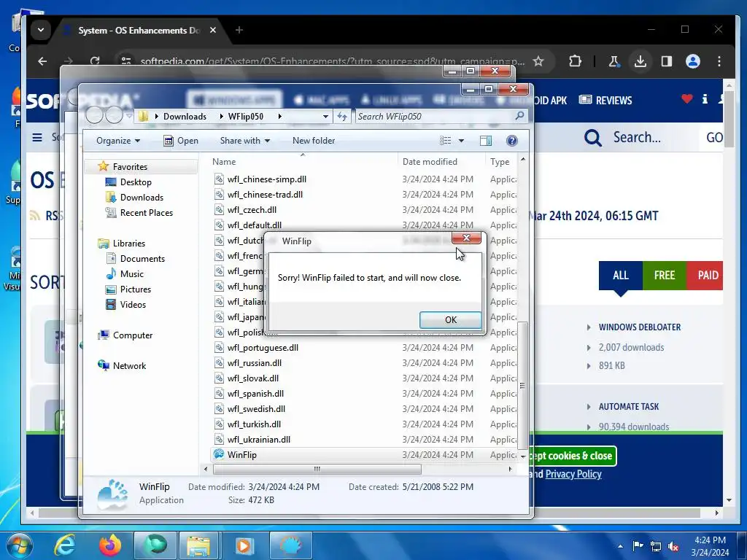Viewport: 747px width, 560px height.
Task: Expand the arrow after WFlip050 breadcrumb
Action: click(279, 116)
